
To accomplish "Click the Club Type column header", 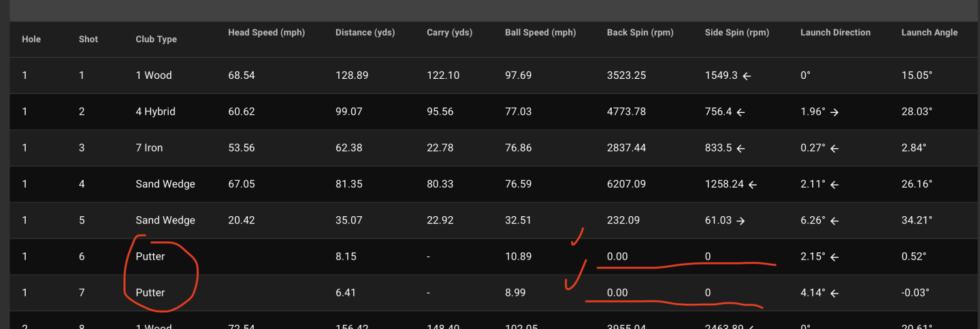I will point(156,39).
